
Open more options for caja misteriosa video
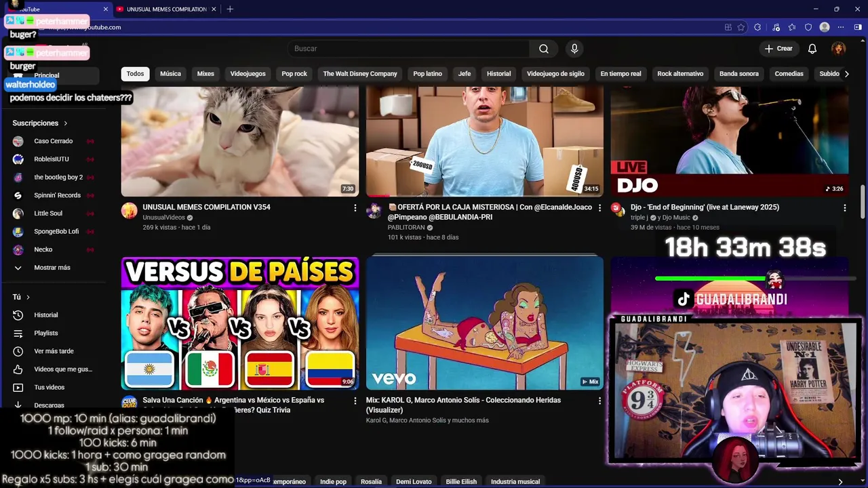(599, 208)
